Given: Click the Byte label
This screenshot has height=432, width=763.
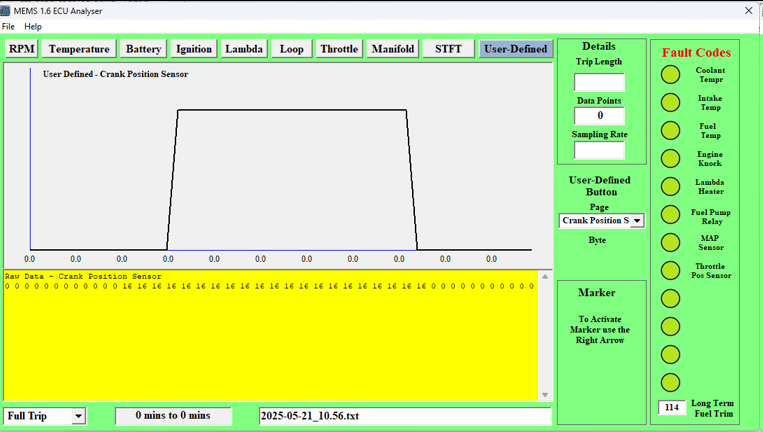Looking at the screenshot, I should pos(597,240).
